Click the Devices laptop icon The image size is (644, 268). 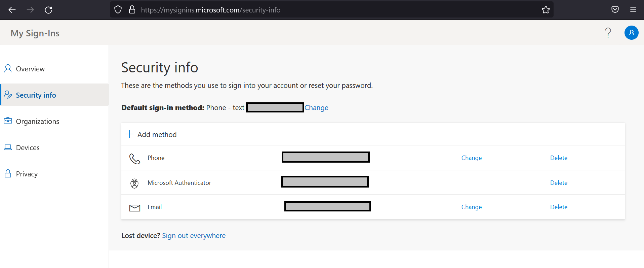coord(8,147)
